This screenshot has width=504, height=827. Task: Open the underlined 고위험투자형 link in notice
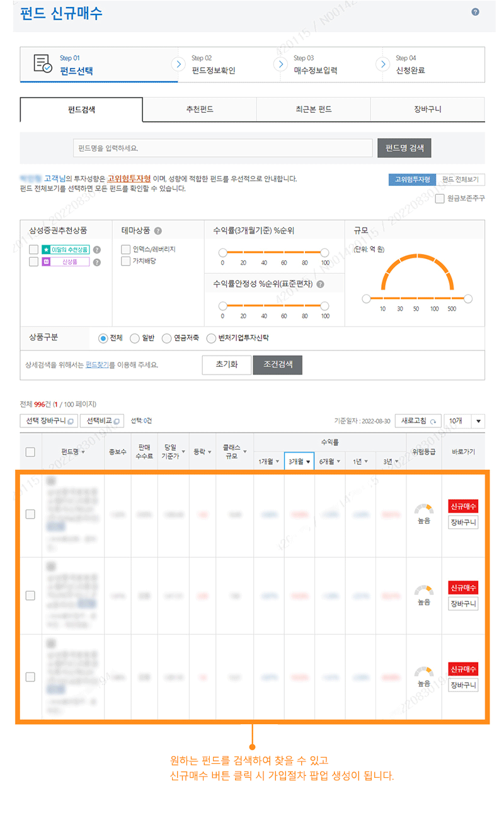[x=129, y=179]
